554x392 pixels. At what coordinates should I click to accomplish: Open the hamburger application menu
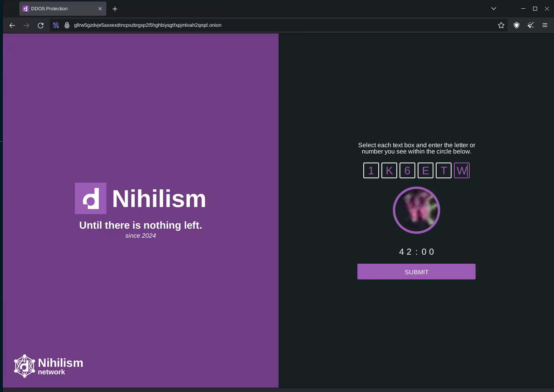click(545, 25)
